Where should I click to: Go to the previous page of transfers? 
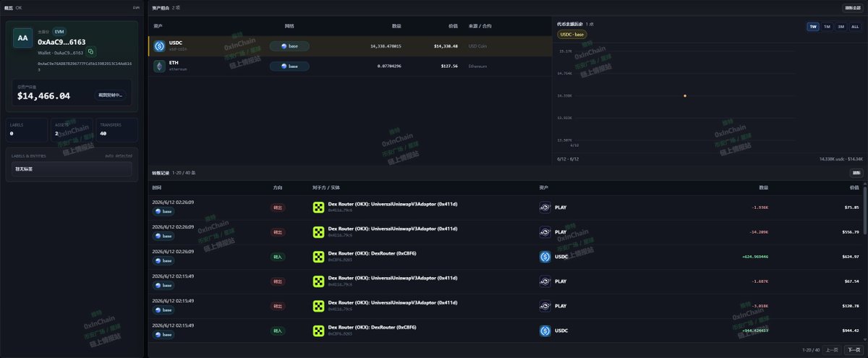pos(832,349)
